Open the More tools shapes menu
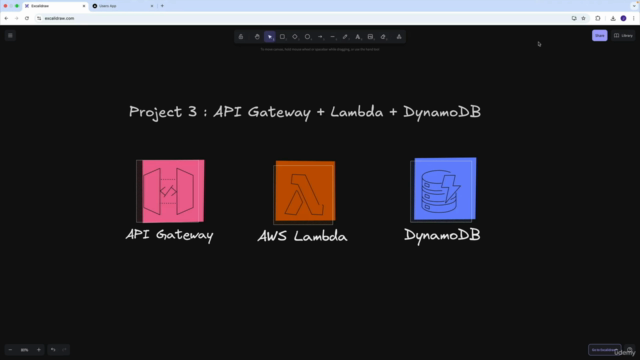 pyautogui.click(x=399, y=37)
